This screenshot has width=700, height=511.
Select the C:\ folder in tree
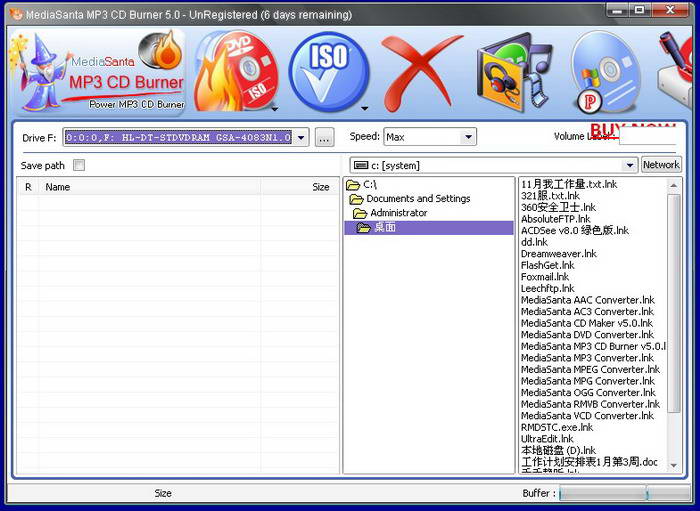coord(362,184)
